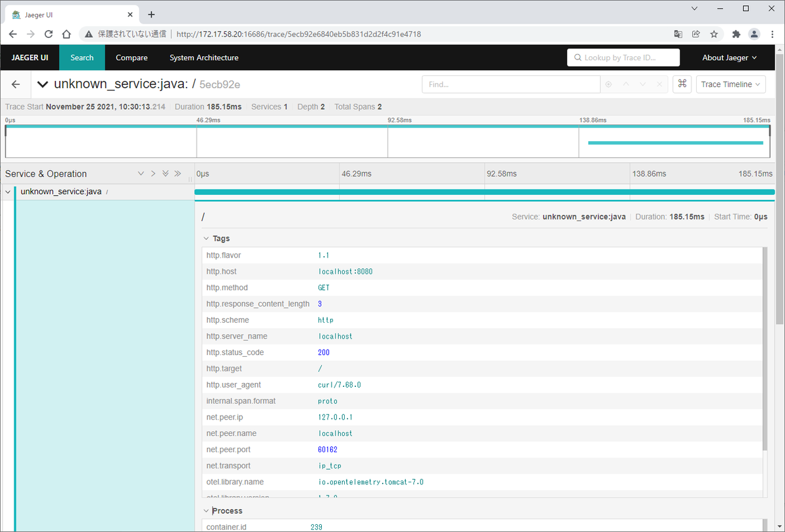Open the Chrome three-dot menu

point(772,34)
